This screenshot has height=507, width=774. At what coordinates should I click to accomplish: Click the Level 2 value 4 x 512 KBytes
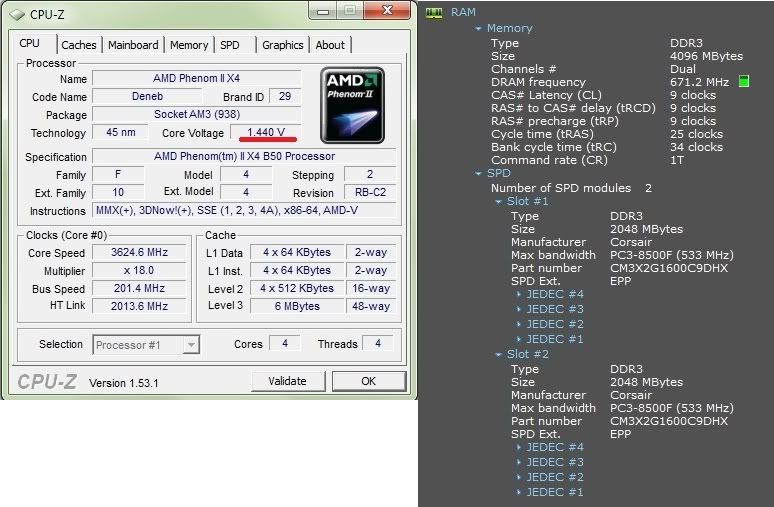pyautogui.click(x=297, y=288)
